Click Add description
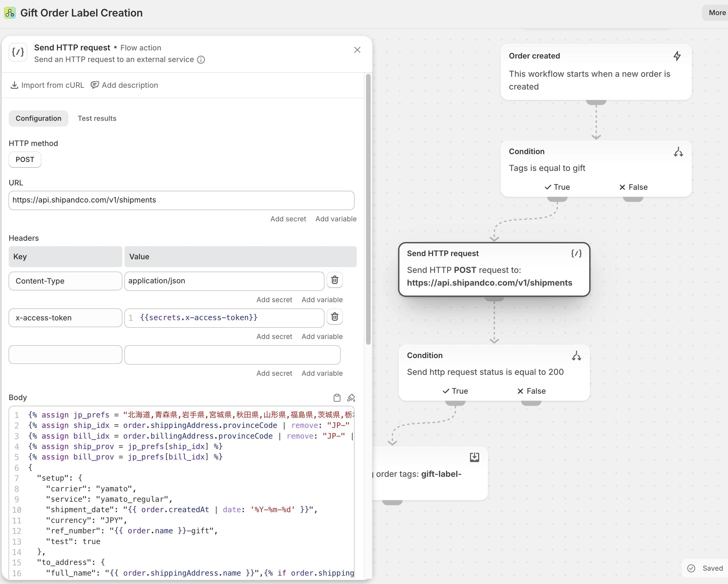Viewport: 728px width, 584px height. pos(124,85)
